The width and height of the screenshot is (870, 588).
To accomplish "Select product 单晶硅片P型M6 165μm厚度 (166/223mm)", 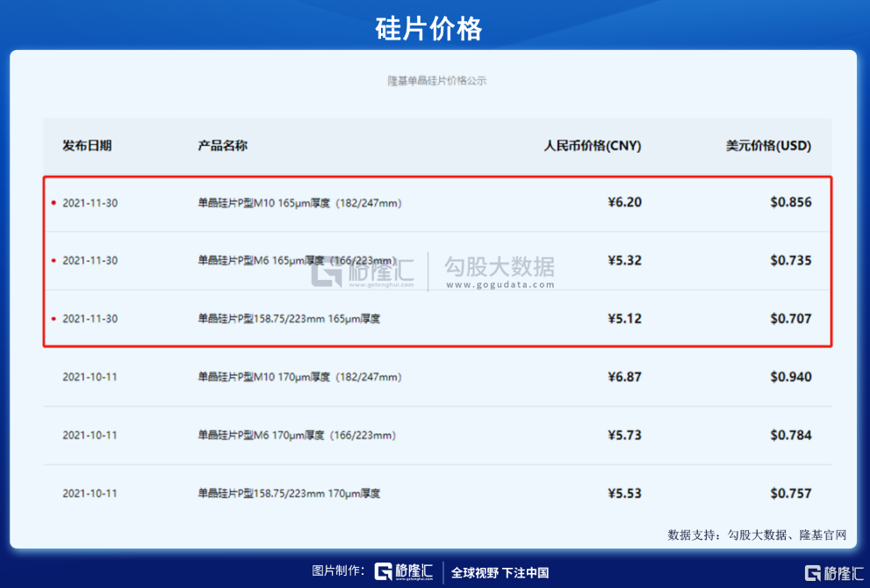I will 297,261.
